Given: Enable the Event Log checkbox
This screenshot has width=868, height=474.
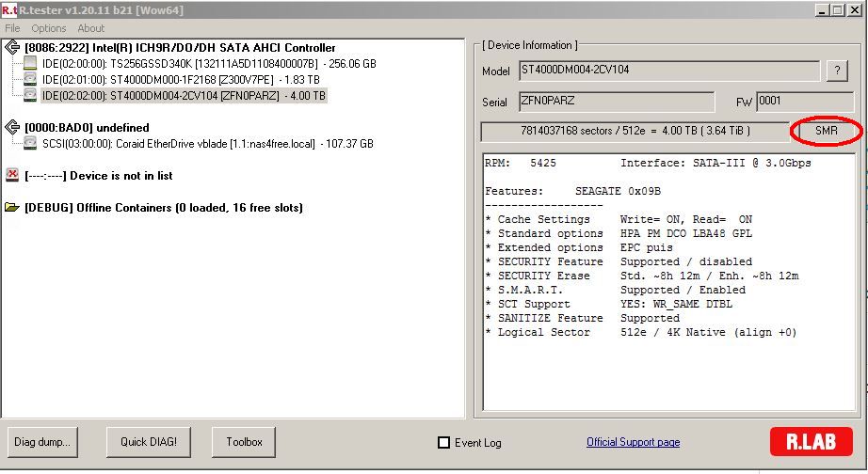Looking at the screenshot, I should (x=443, y=442).
